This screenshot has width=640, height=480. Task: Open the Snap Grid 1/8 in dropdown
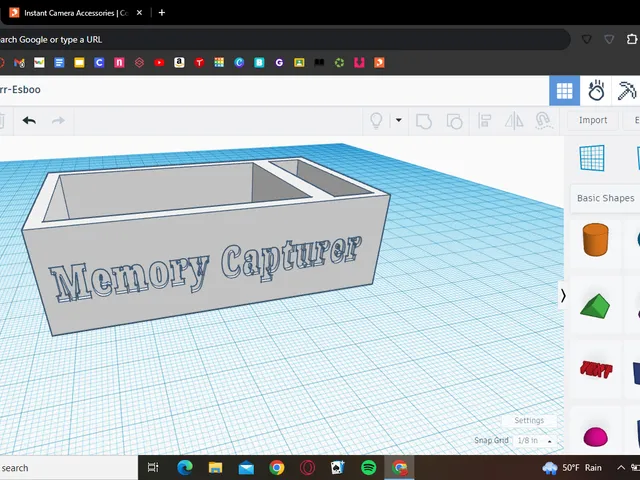coord(534,441)
